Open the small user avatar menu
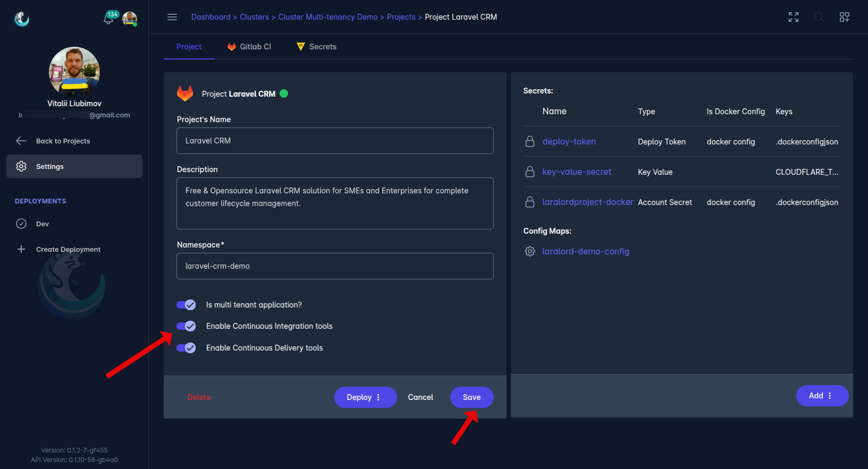Screen dimensions: 868x469 (x=130, y=19)
